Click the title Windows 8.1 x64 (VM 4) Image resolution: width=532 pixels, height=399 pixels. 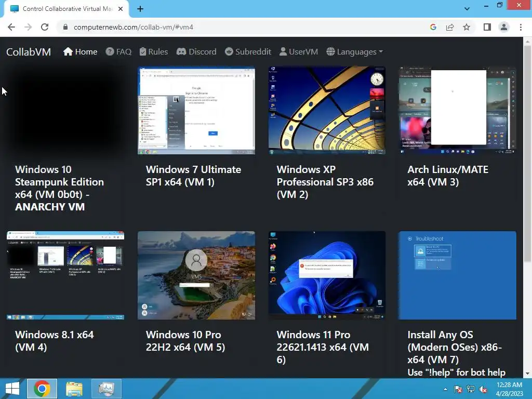tap(54, 341)
